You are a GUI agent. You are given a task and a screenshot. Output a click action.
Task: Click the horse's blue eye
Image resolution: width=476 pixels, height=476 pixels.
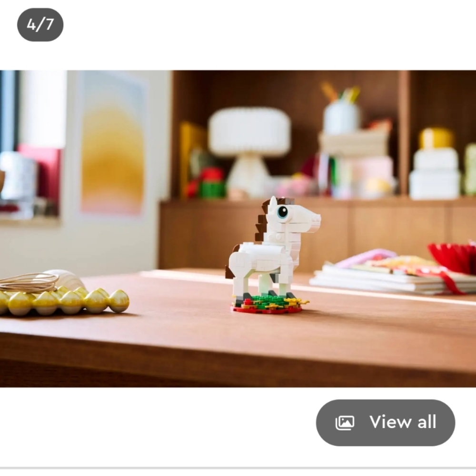(283, 212)
